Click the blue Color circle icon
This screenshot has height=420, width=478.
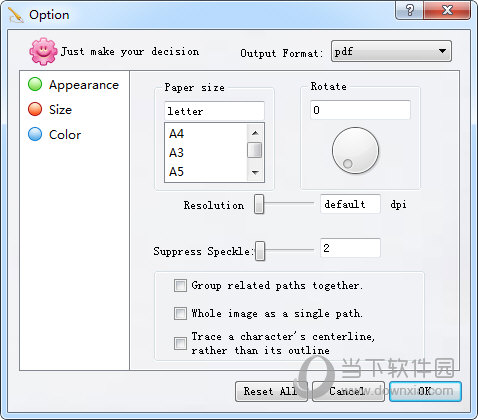tap(35, 134)
